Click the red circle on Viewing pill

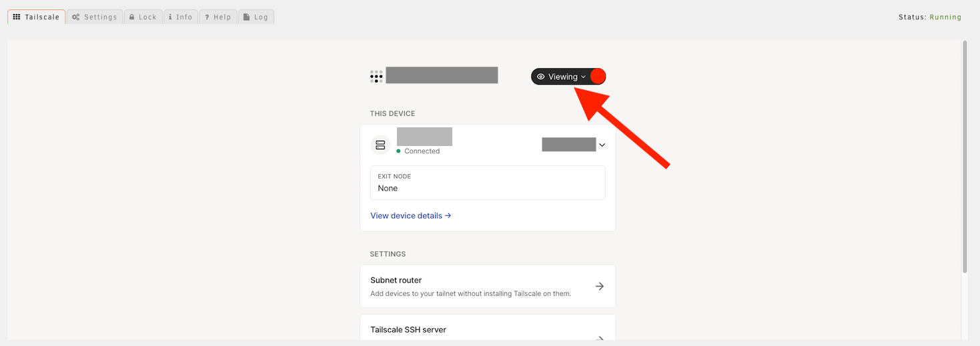click(x=598, y=77)
